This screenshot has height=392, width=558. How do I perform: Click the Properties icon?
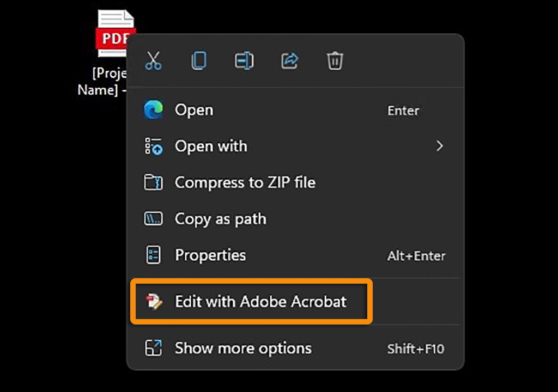point(153,255)
